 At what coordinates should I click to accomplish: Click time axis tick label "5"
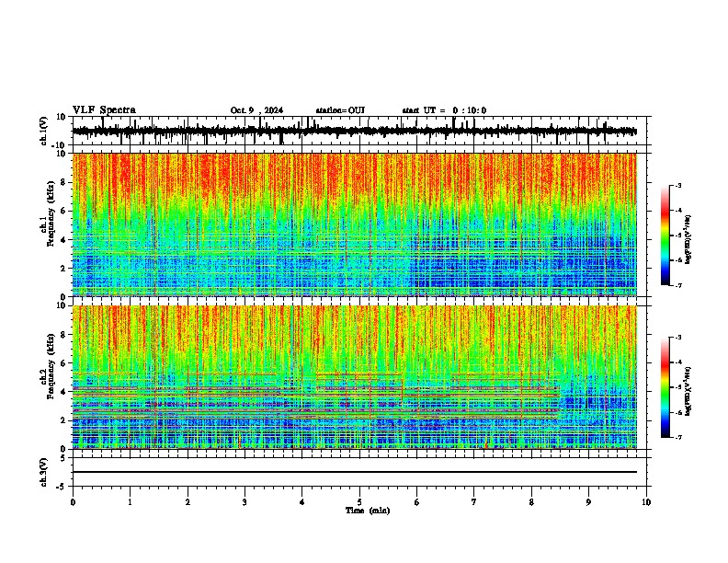click(359, 502)
